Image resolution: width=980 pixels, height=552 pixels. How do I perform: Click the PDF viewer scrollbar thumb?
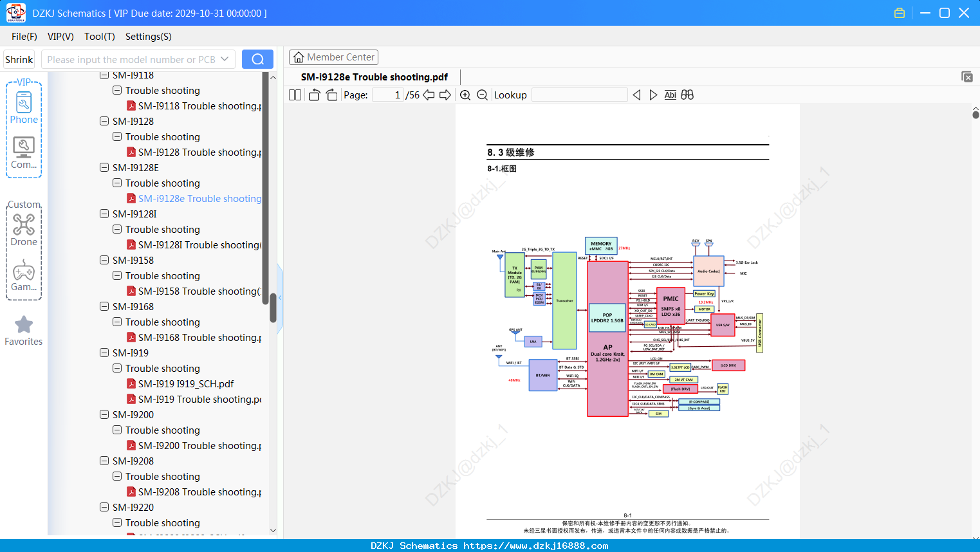(x=975, y=115)
